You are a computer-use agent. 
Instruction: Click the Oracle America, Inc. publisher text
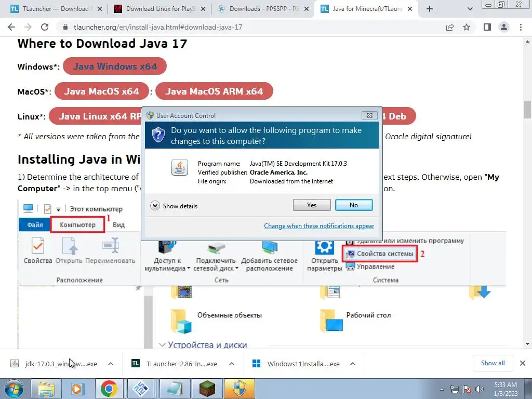tap(278, 172)
